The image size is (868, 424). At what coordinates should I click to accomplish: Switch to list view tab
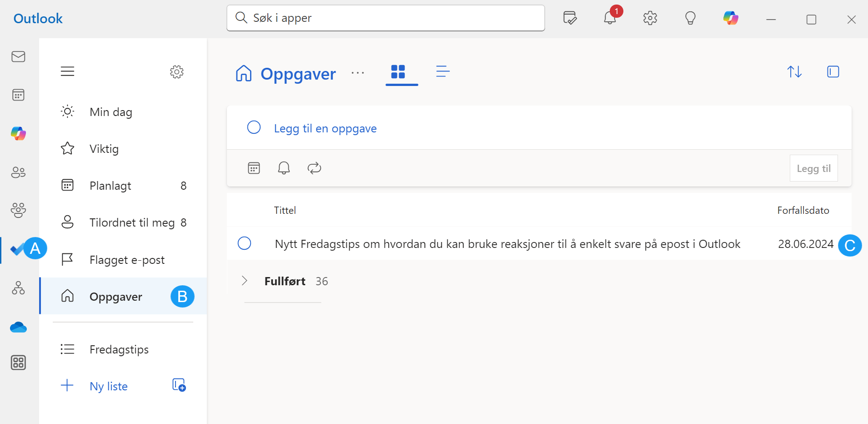pyautogui.click(x=443, y=71)
